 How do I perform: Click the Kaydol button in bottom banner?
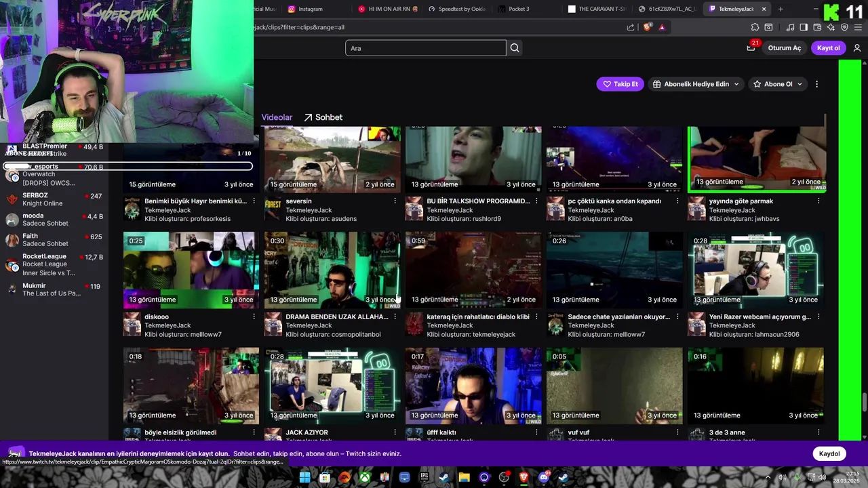point(829,454)
